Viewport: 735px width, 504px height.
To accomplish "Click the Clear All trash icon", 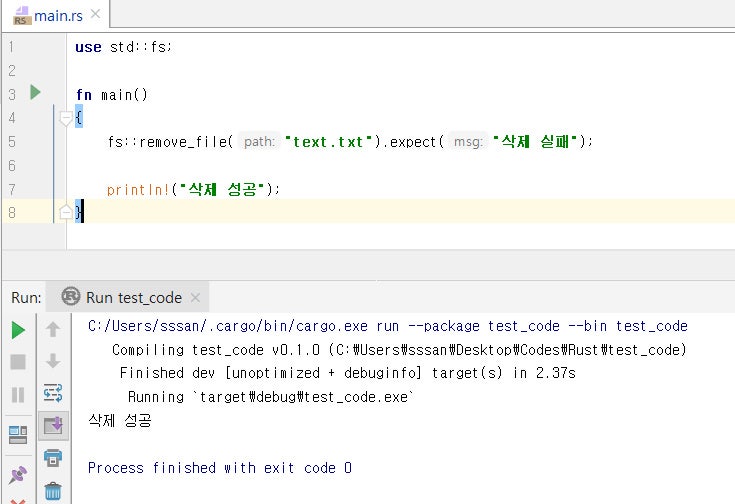I will click(53, 491).
